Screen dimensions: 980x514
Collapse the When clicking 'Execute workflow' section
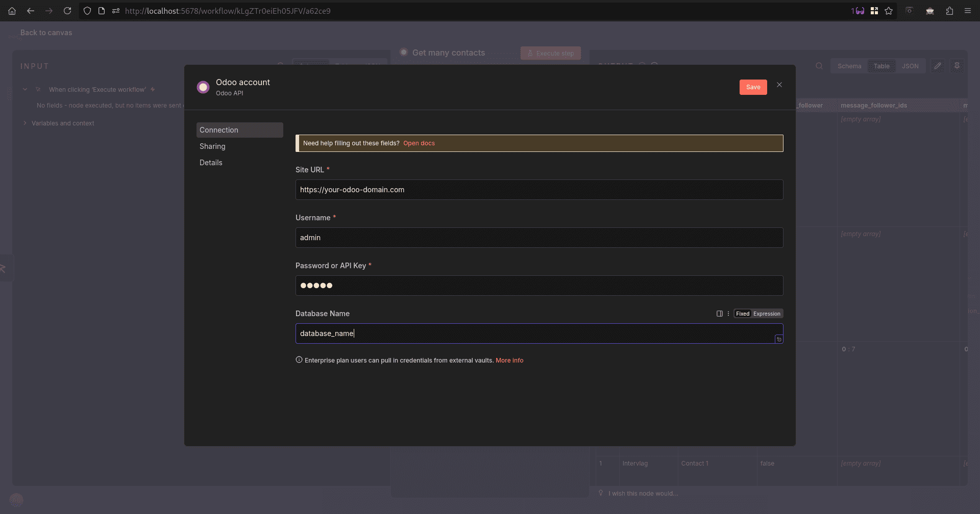(x=25, y=89)
